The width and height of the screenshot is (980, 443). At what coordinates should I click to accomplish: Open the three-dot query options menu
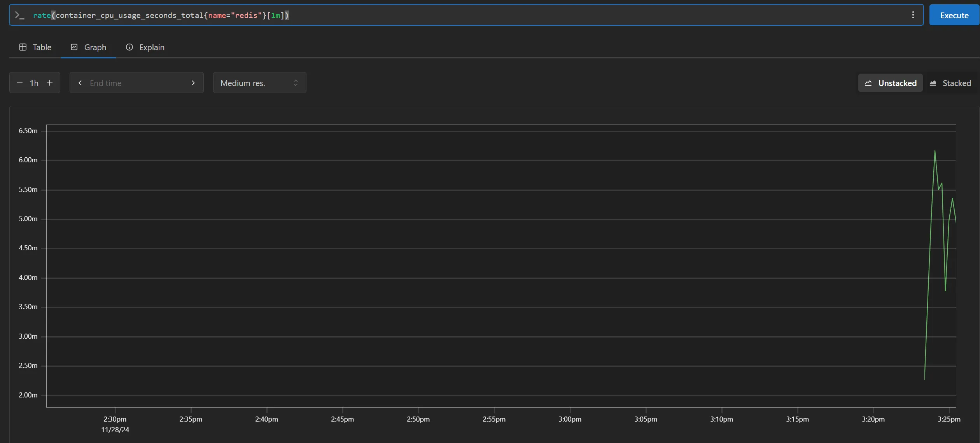tap(913, 15)
